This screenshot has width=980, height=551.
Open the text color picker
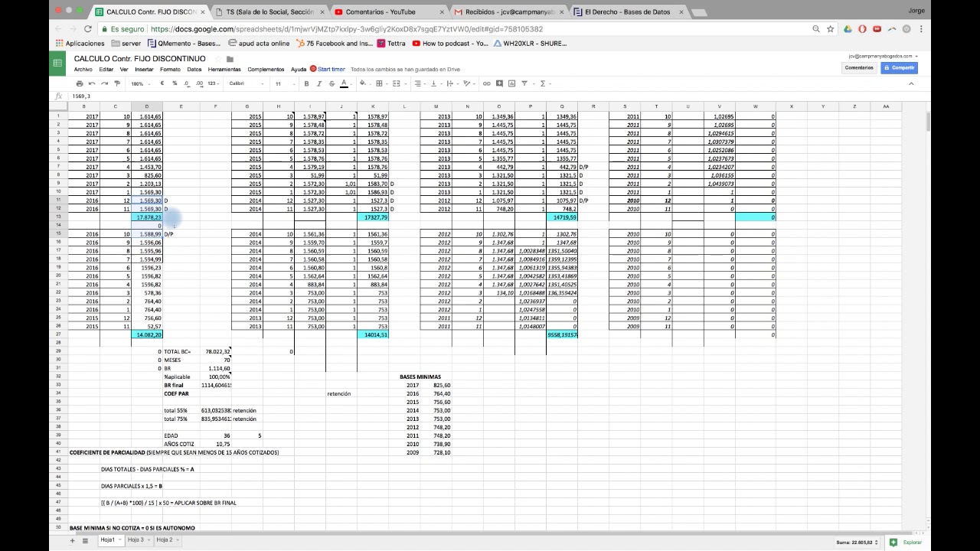(344, 83)
